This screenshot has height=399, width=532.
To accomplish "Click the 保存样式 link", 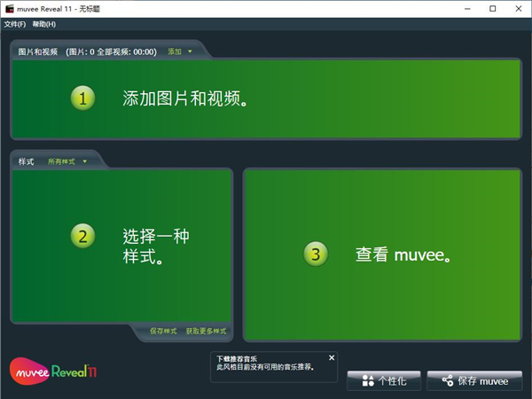I will [x=163, y=331].
